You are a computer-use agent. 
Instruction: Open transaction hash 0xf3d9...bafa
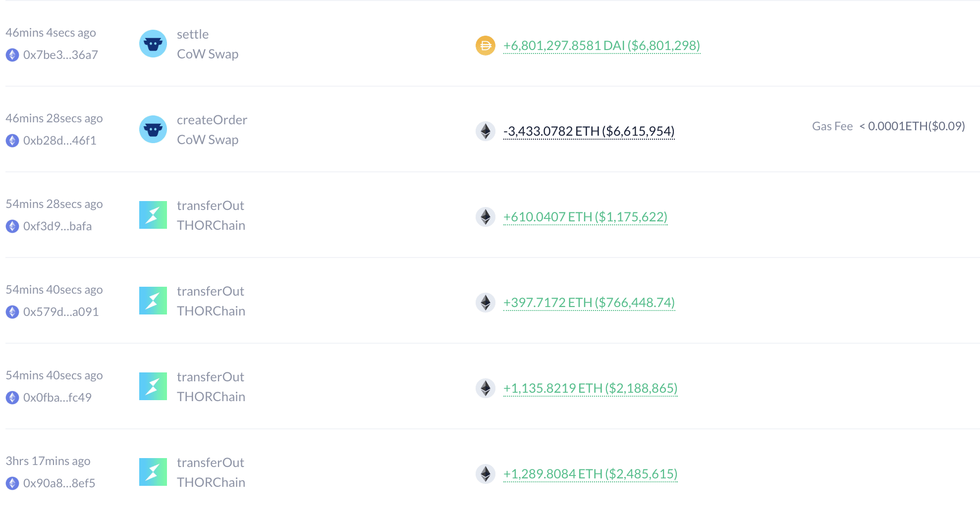57,226
